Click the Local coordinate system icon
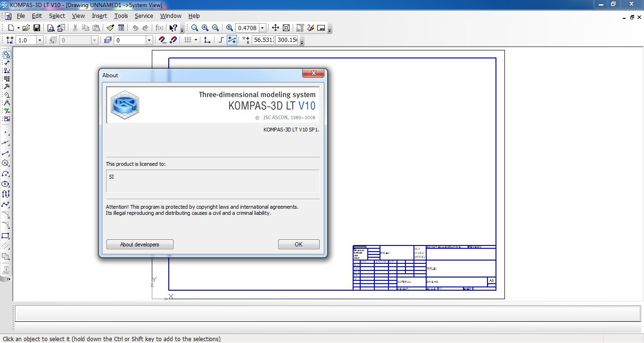This screenshot has width=644, height=343. coord(207,40)
